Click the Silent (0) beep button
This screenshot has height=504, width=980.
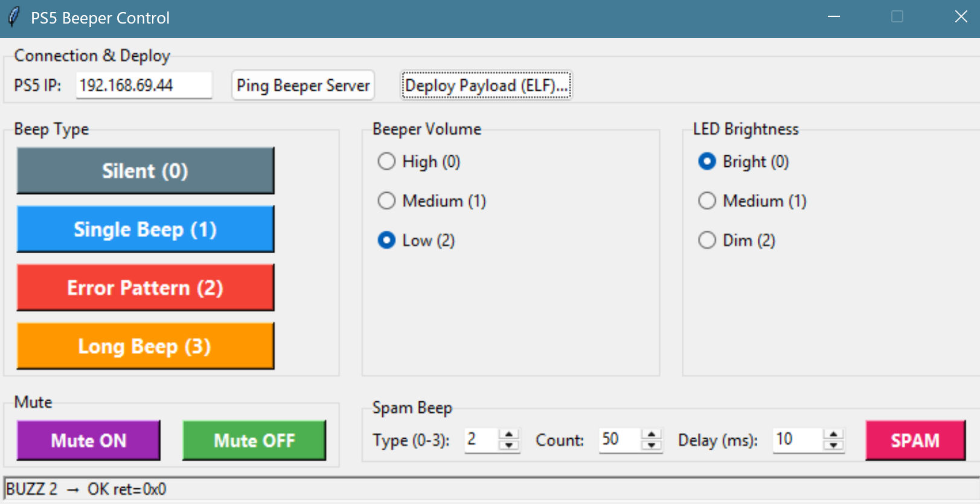(146, 170)
